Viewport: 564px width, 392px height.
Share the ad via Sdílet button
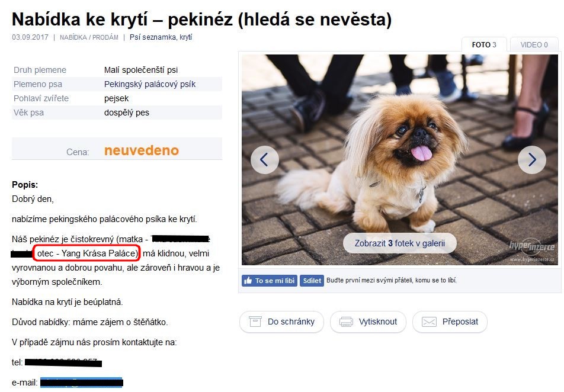click(312, 281)
